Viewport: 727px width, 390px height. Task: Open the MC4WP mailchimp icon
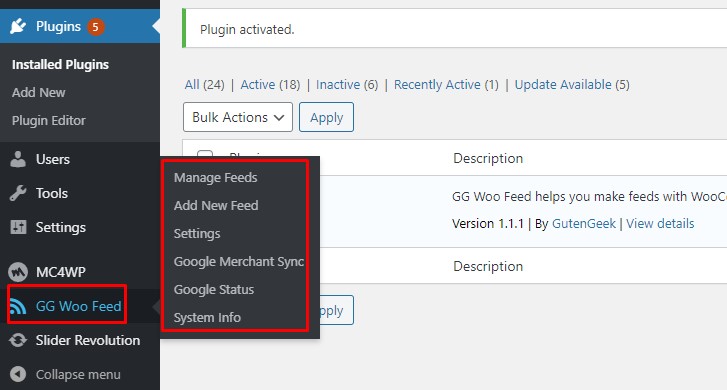coord(18,272)
